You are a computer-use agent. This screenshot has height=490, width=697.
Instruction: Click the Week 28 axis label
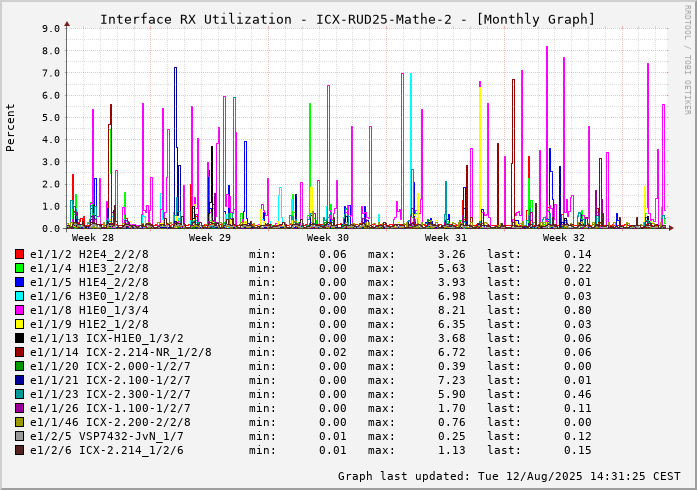pyautogui.click(x=93, y=238)
